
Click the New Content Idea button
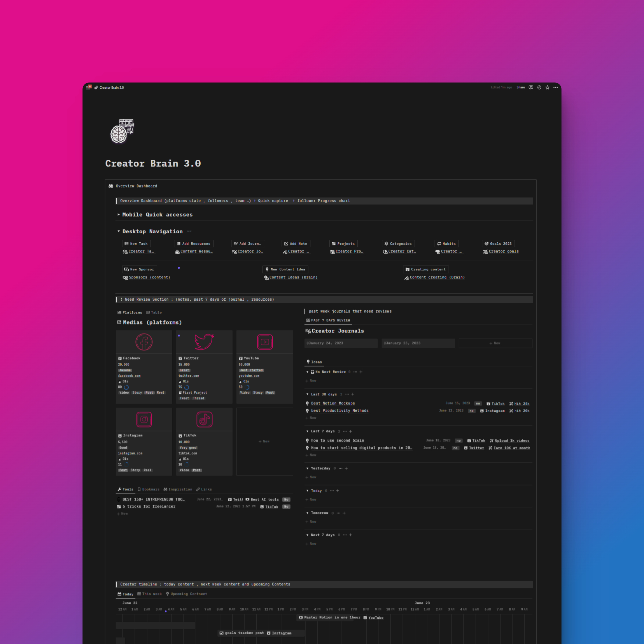click(285, 269)
